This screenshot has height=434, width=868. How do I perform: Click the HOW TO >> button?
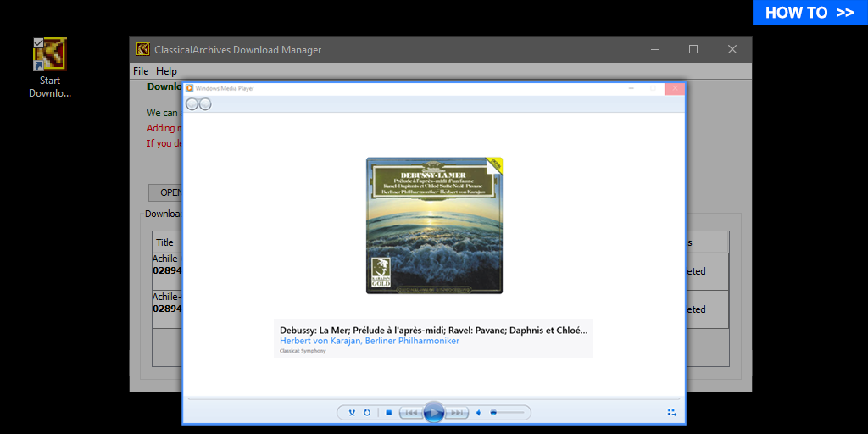click(x=810, y=13)
